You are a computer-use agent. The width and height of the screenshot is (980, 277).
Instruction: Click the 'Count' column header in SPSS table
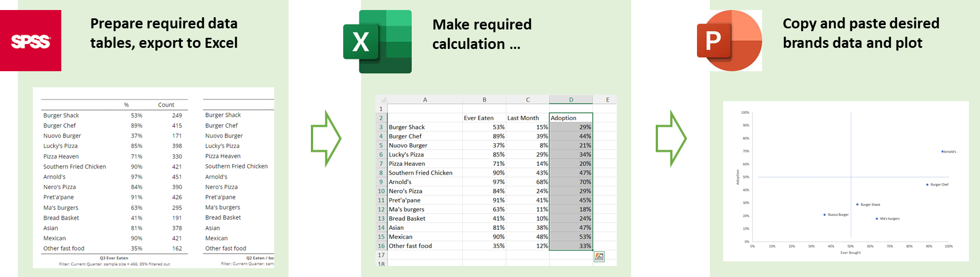pos(166,105)
